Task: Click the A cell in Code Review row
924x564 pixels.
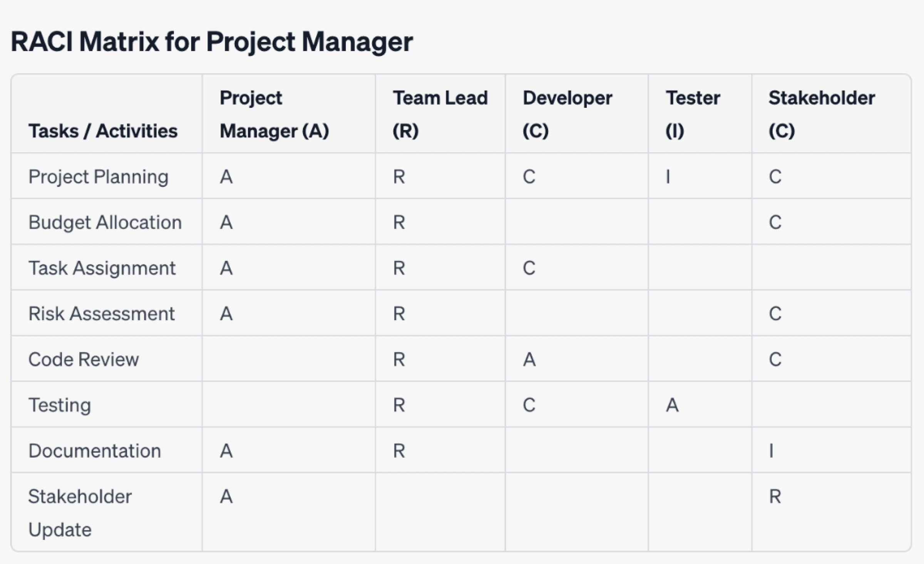Action: click(x=529, y=359)
